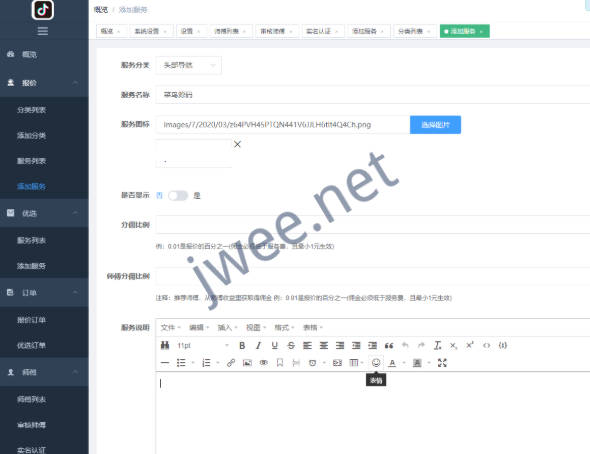The image size is (590, 454).
Task: Open the 服务分类 dropdown
Action: click(x=189, y=65)
